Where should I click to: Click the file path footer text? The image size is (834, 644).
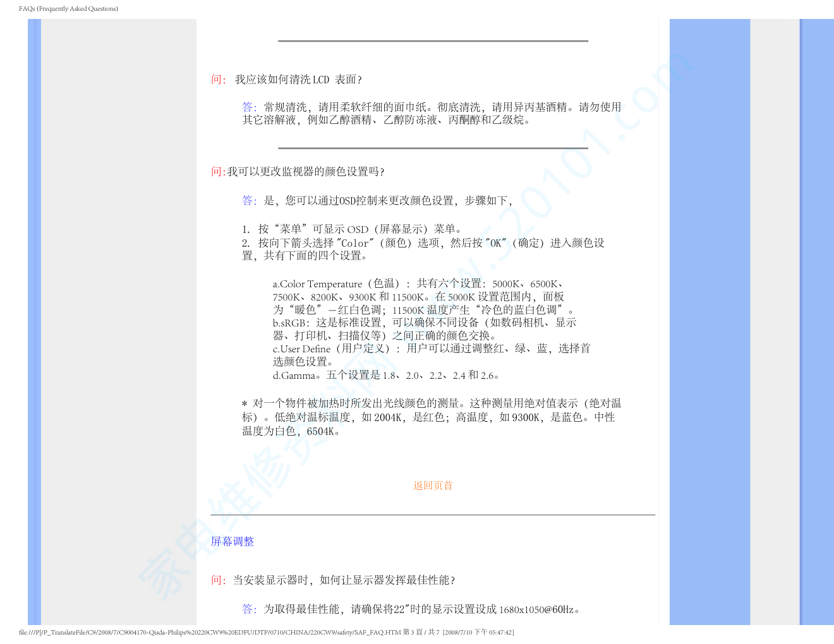click(x=265, y=633)
